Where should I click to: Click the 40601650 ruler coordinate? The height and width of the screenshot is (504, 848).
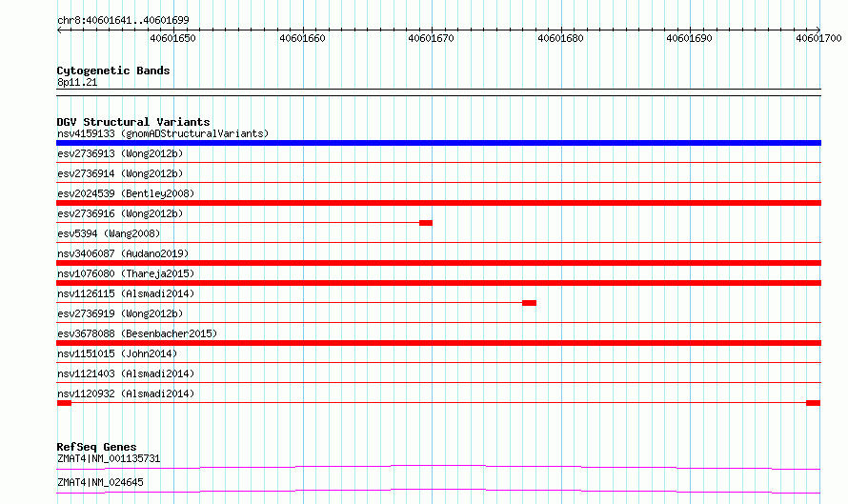tap(173, 38)
